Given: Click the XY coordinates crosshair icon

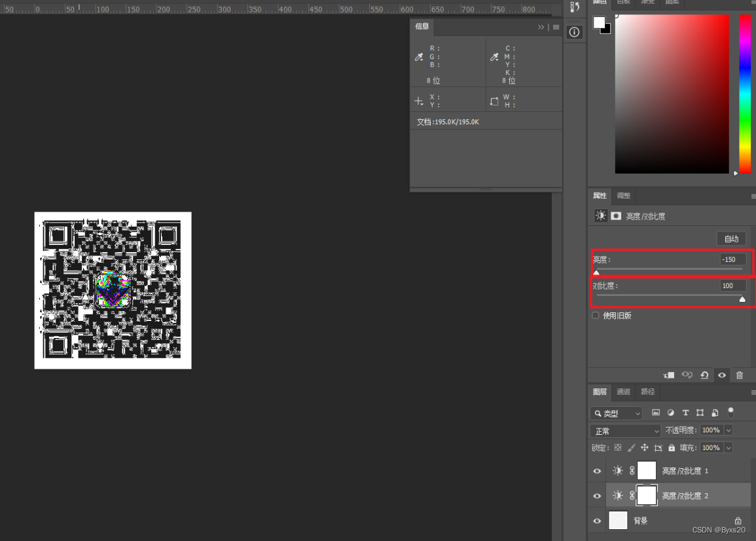Looking at the screenshot, I should pos(418,102).
